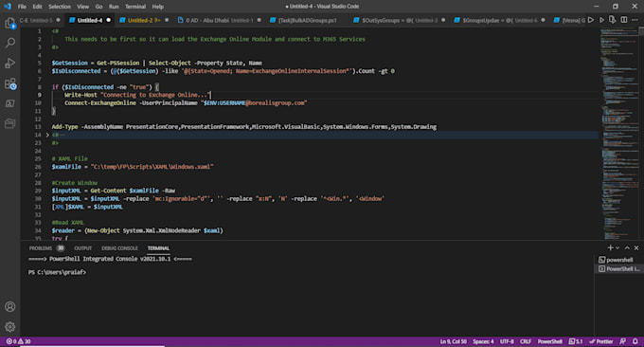The image size is (644, 347).
Task: Select the PowerShell Integrated Console terminal entry
Action: (x=619, y=269)
